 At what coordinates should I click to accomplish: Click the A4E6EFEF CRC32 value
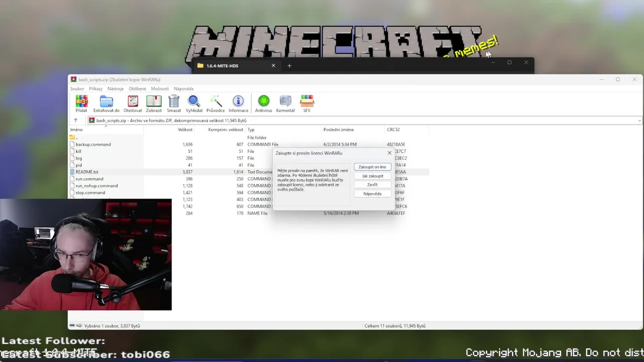(x=396, y=213)
